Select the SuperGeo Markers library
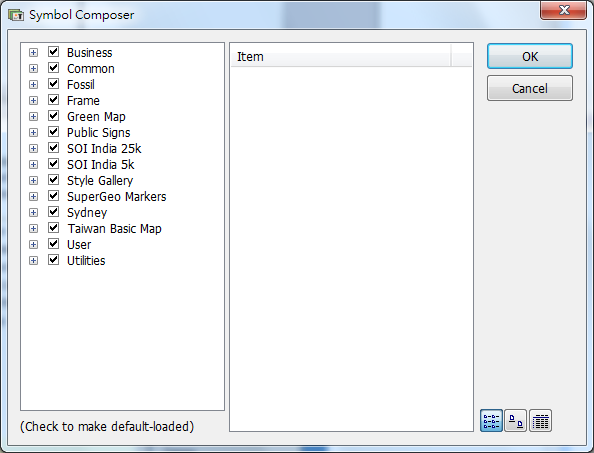The image size is (594, 453). point(117,197)
